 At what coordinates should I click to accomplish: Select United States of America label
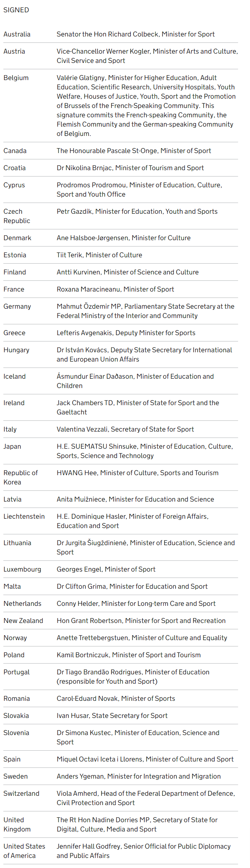[x=24, y=851]
